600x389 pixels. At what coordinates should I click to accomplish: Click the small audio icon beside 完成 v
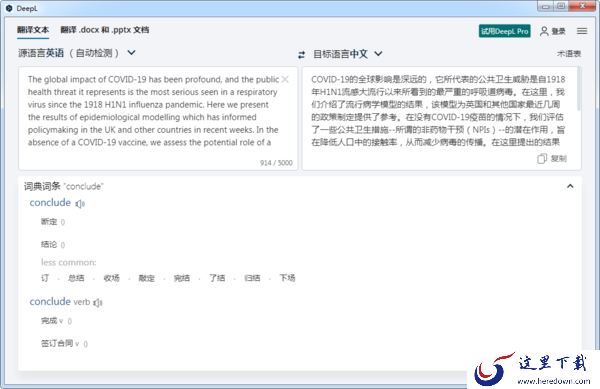69,321
